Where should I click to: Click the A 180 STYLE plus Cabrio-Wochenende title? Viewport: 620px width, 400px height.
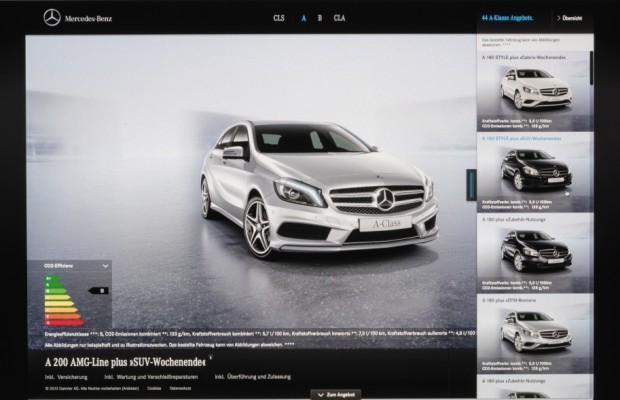pos(524,58)
